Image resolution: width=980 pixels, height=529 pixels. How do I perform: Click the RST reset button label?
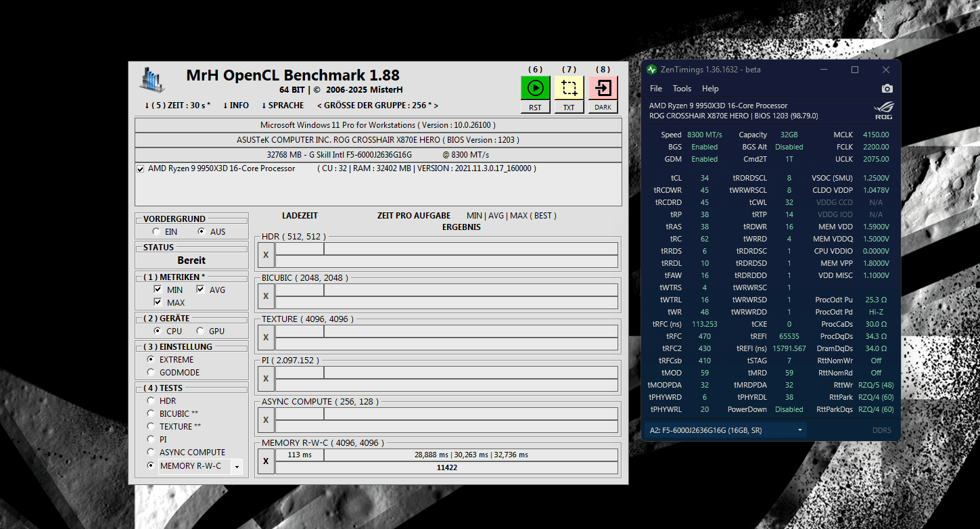(535, 108)
